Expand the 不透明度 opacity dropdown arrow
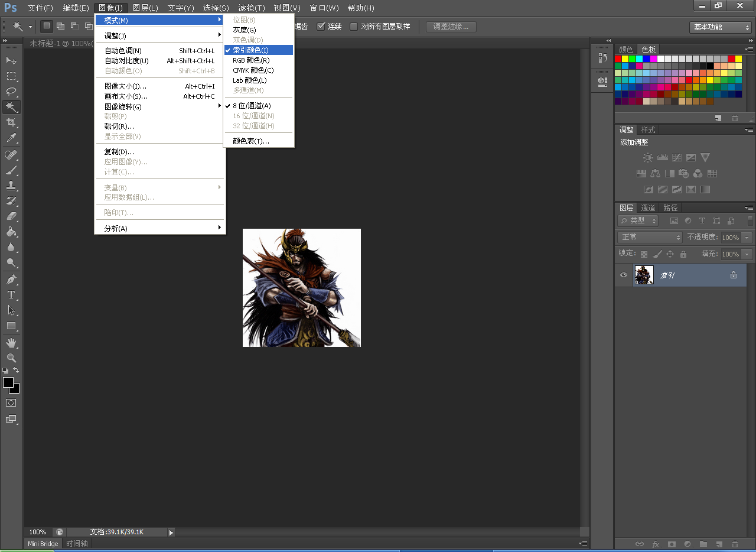Viewport: 756px width, 552px height. point(747,238)
